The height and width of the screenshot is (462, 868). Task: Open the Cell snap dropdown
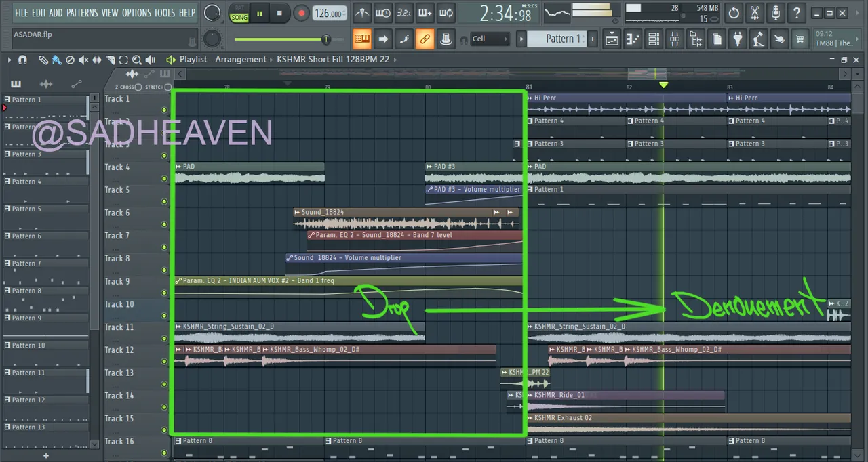tap(490, 39)
